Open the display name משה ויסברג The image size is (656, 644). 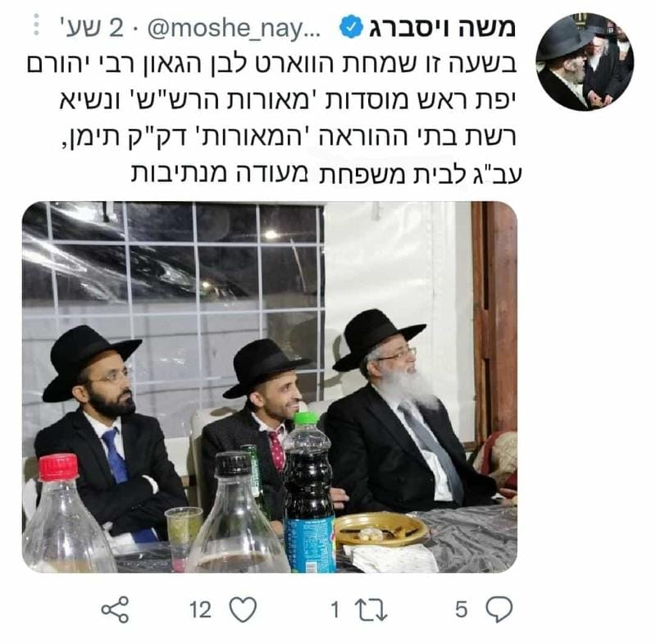point(442,28)
